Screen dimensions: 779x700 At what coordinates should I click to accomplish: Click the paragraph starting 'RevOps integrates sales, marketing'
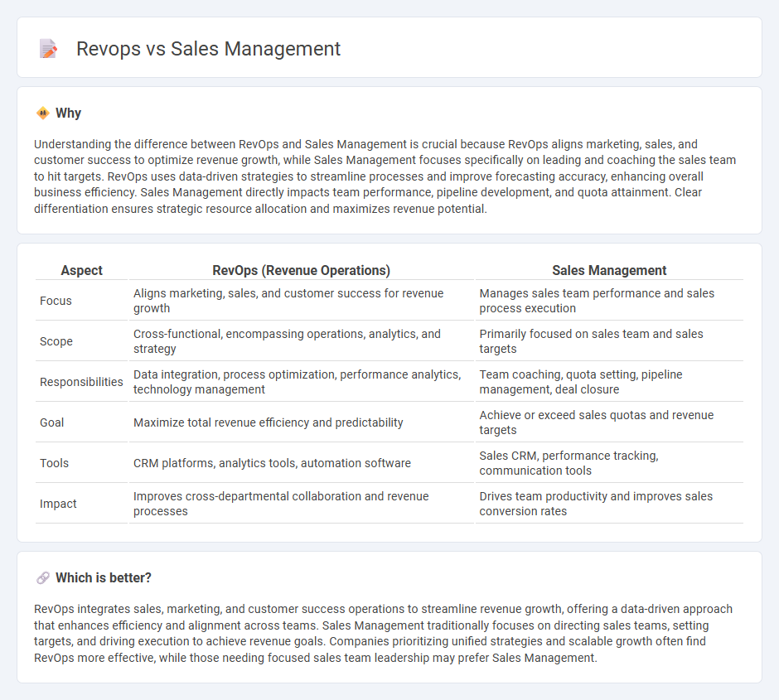(383, 633)
